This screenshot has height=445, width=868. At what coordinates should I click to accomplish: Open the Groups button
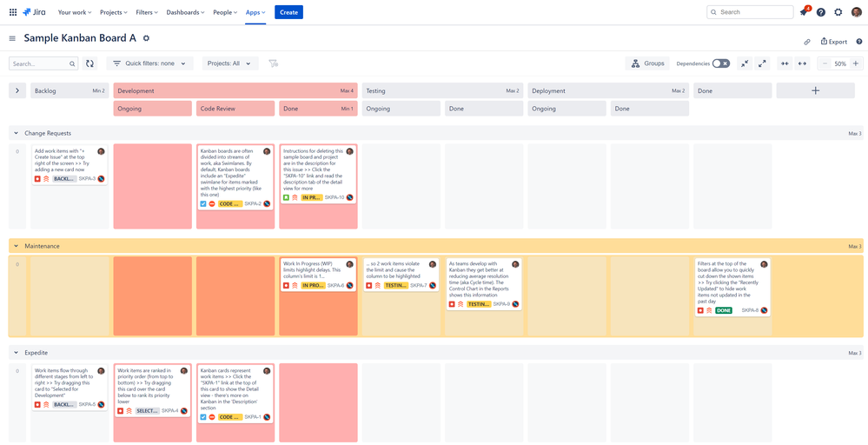[647, 63]
